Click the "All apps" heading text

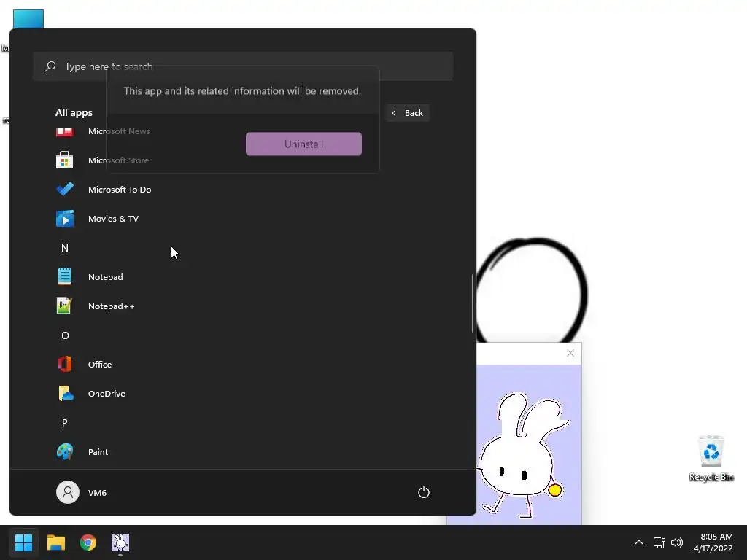point(74,112)
